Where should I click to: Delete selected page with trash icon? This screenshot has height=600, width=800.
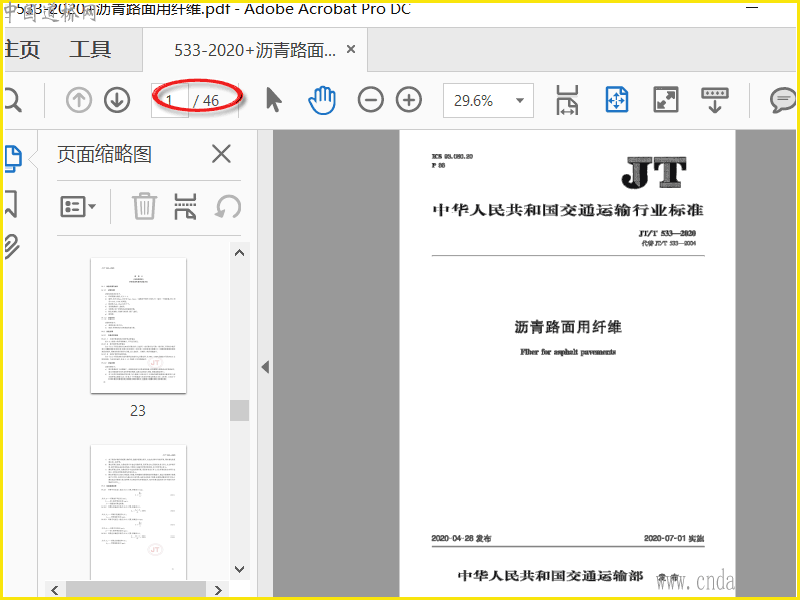click(x=144, y=206)
